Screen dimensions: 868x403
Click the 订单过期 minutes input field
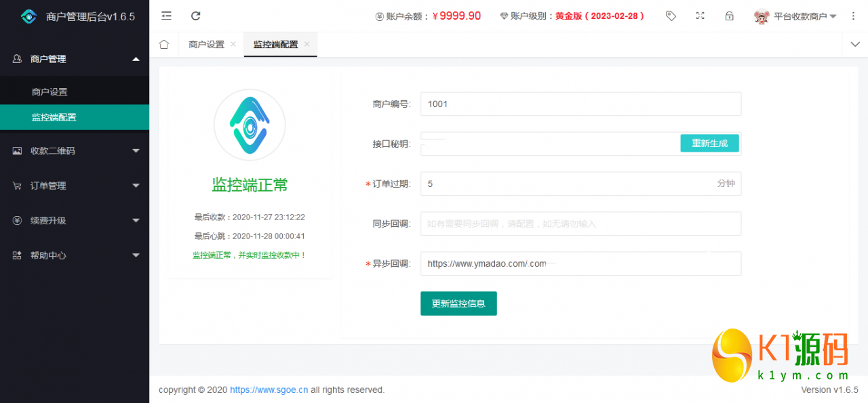tap(580, 184)
